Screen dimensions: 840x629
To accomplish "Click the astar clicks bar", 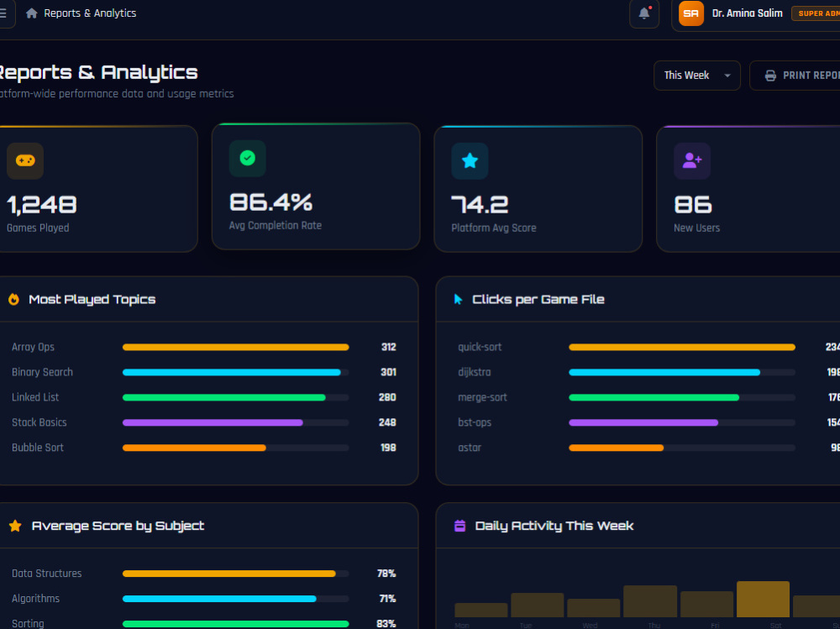I will coord(682,448).
